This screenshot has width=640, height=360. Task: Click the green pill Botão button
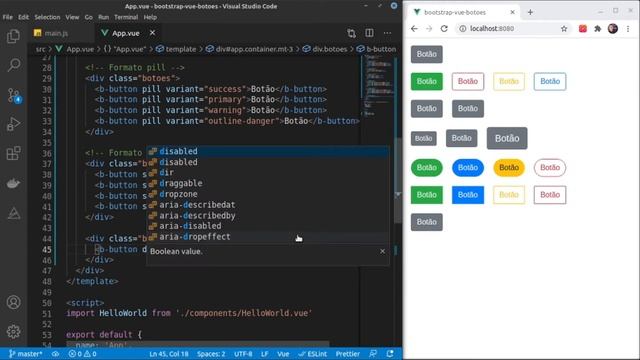tap(427, 167)
